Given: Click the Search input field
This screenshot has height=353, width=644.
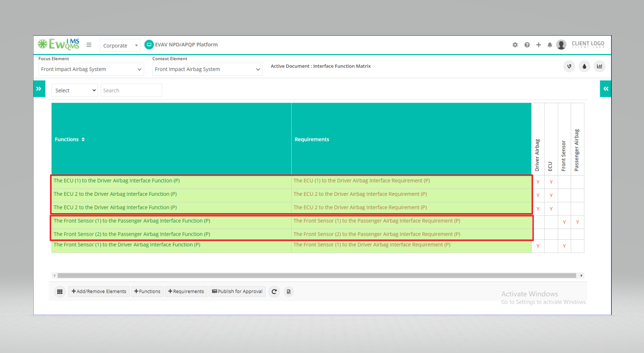Looking at the screenshot, I should 131,90.
